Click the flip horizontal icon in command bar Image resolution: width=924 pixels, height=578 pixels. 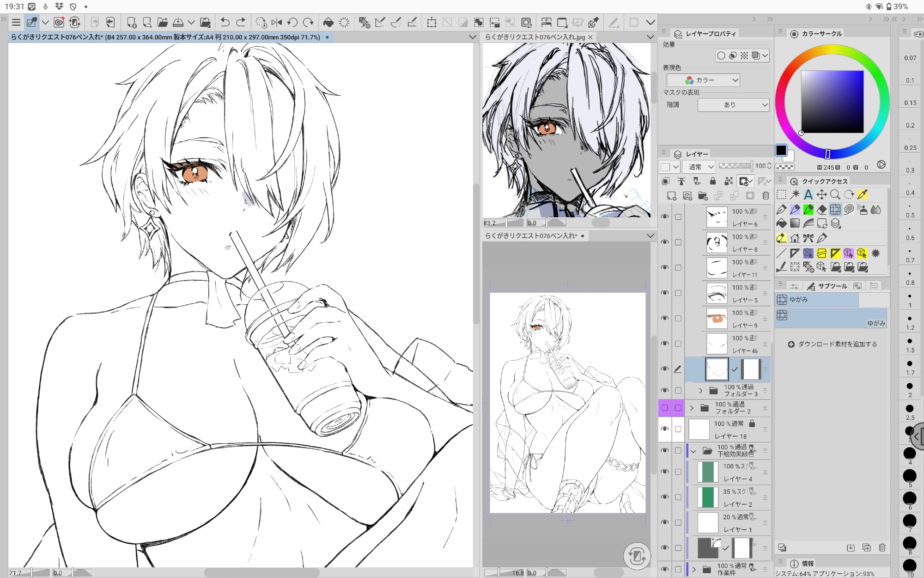276,22
